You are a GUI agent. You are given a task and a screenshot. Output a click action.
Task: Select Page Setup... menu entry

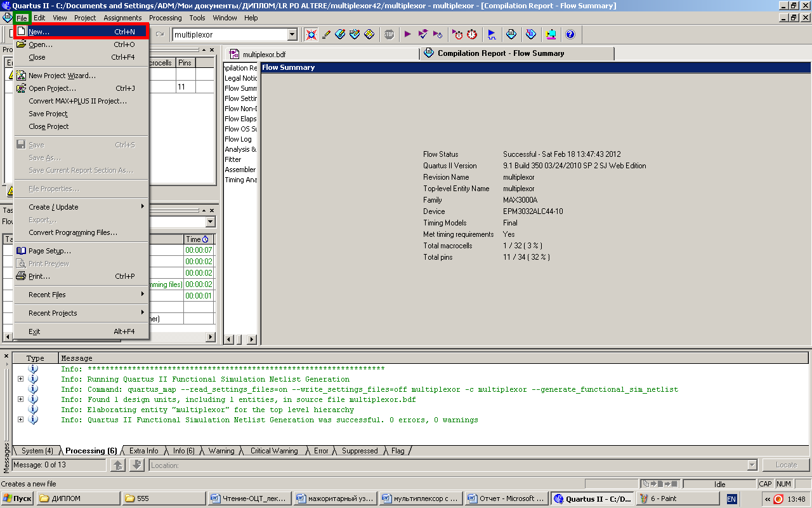pyautogui.click(x=81, y=251)
